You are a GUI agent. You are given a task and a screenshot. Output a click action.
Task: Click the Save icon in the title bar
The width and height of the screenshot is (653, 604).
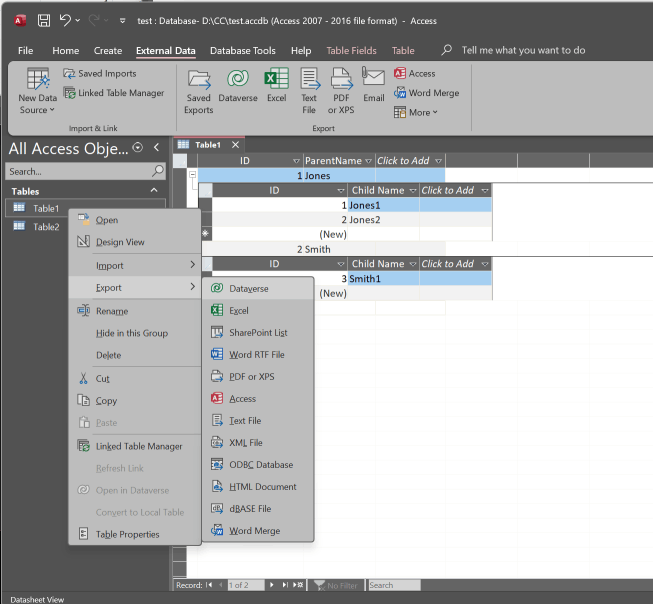44,20
